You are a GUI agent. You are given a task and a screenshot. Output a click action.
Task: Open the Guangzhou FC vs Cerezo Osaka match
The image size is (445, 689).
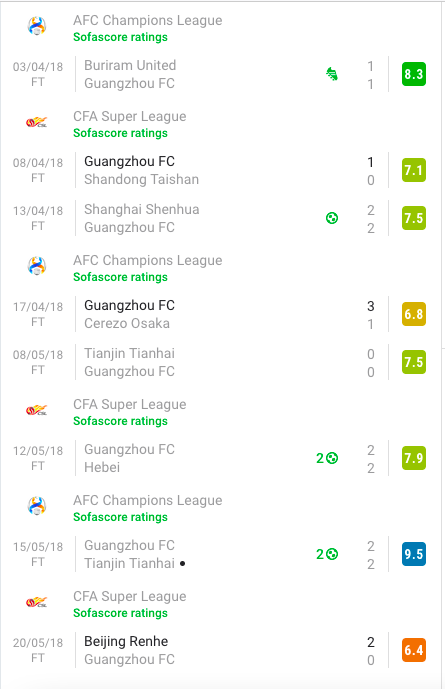220,314
